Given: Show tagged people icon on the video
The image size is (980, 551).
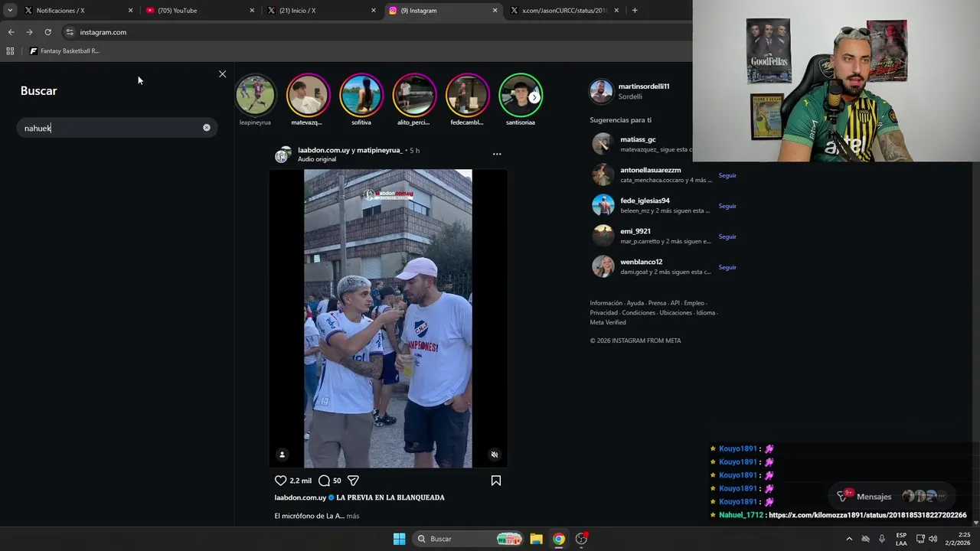Looking at the screenshot, I should 282,455.
